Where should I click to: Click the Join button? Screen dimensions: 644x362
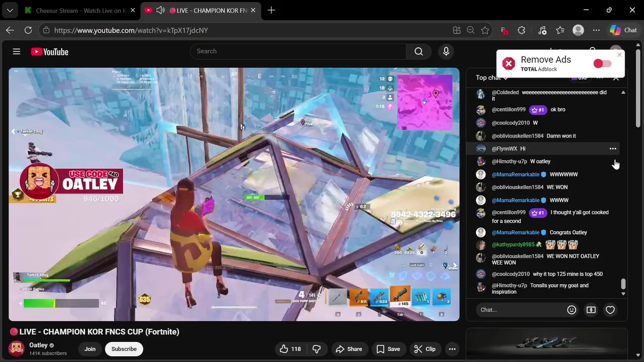pyautogui.click(x=90, y=349)
